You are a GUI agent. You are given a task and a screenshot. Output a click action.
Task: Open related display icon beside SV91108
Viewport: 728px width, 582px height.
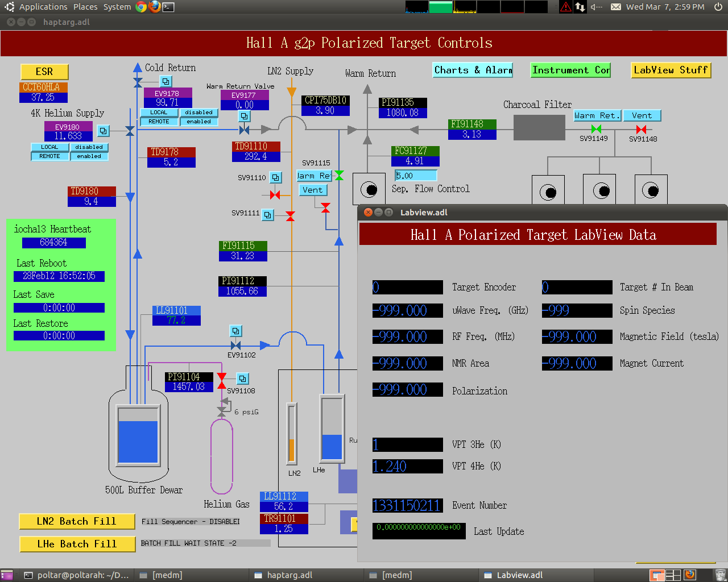[242, 378]
